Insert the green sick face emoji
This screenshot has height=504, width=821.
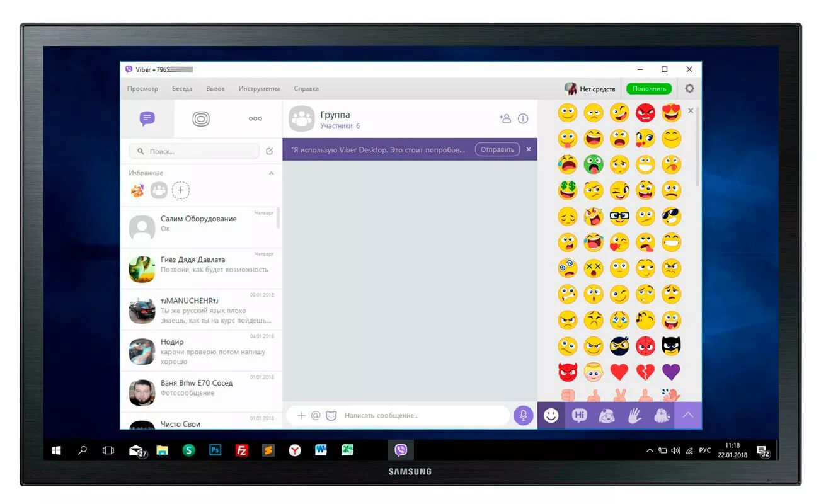pos(593,164)
